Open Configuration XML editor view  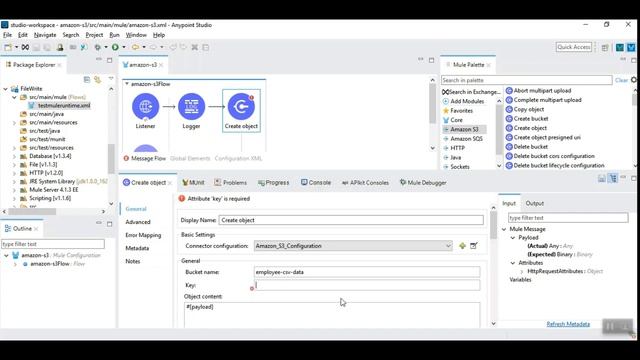pyautogui.click(x=238, y=158)
